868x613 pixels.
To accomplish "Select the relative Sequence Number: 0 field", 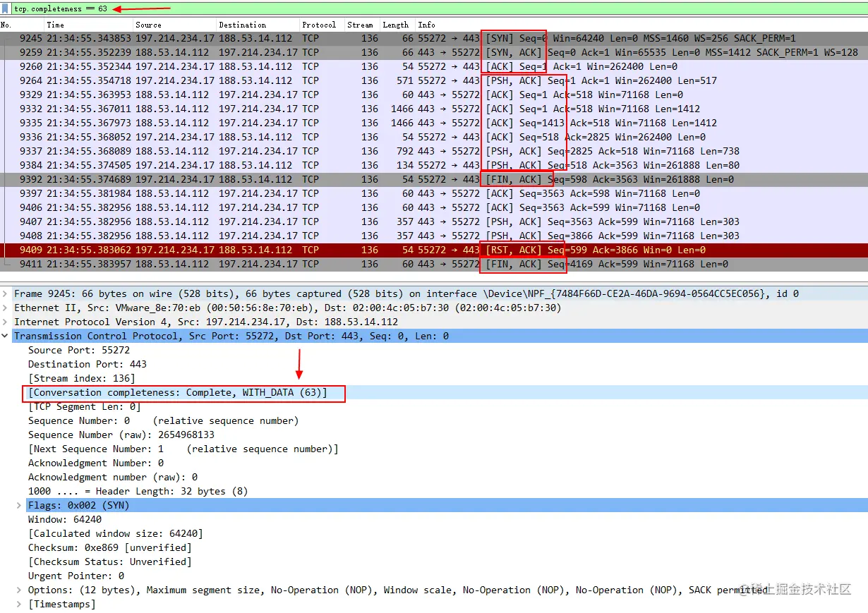I will pos(163,420).
